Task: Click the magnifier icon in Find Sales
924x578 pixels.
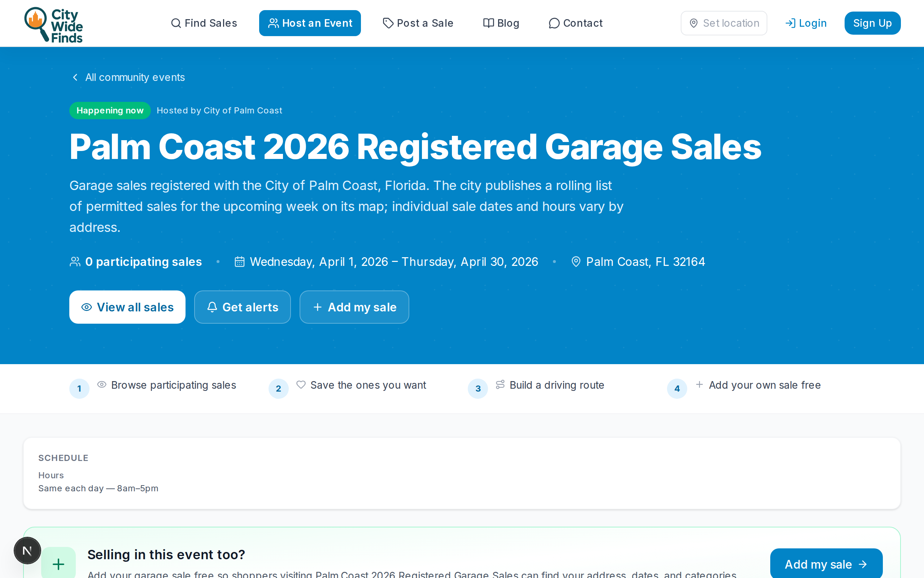Action: pos(176,23)
